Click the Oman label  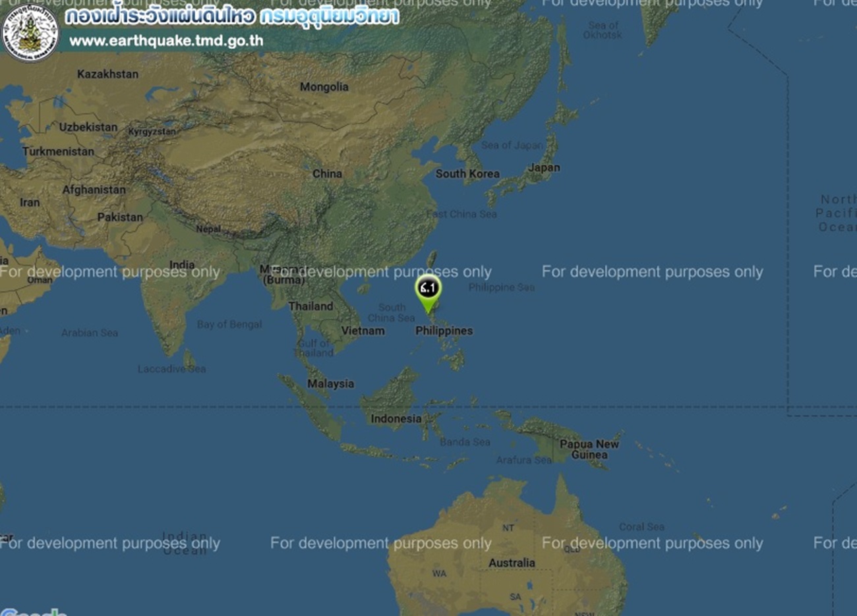coord(40,279)
